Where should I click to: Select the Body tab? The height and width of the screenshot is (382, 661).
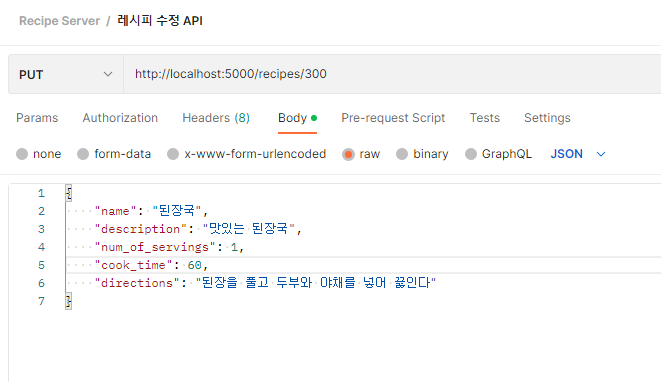point(297,118)
